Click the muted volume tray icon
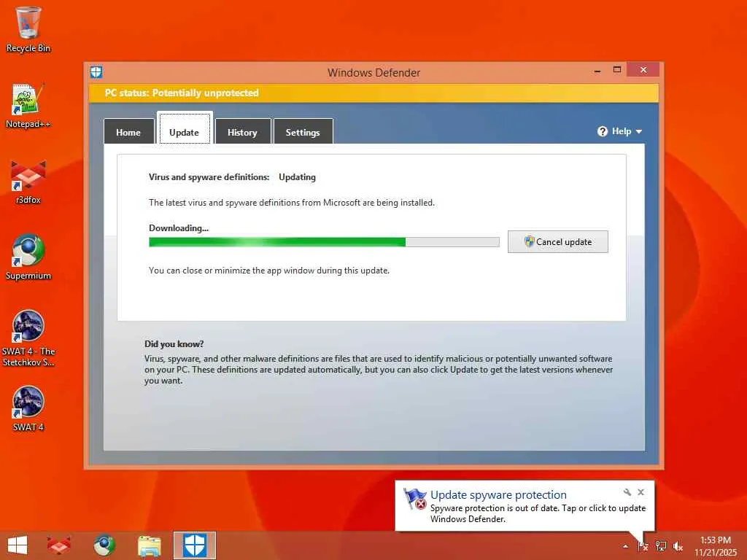747x560 pixels. tap(678, 546)
